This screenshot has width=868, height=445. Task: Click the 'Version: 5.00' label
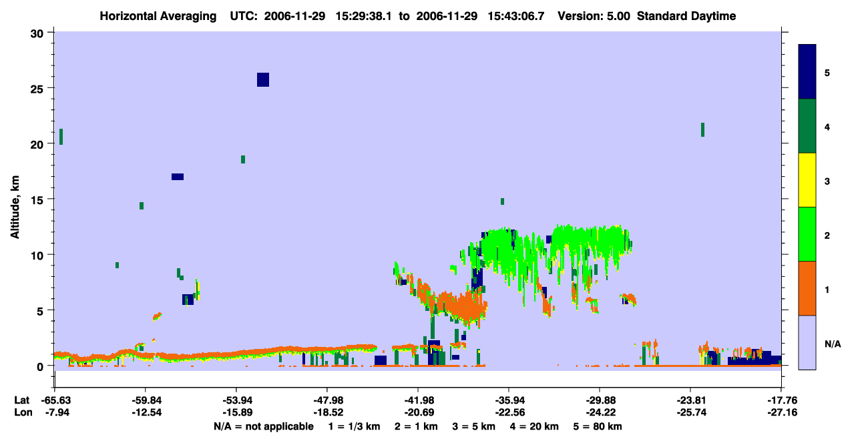(x=595, y=16)
